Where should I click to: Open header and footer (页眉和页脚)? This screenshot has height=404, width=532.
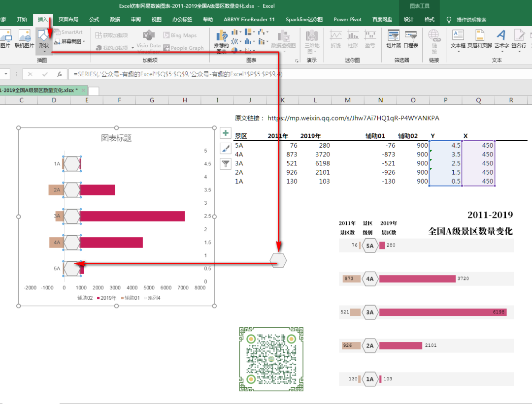pyautogui.click(x=480, y=39)
